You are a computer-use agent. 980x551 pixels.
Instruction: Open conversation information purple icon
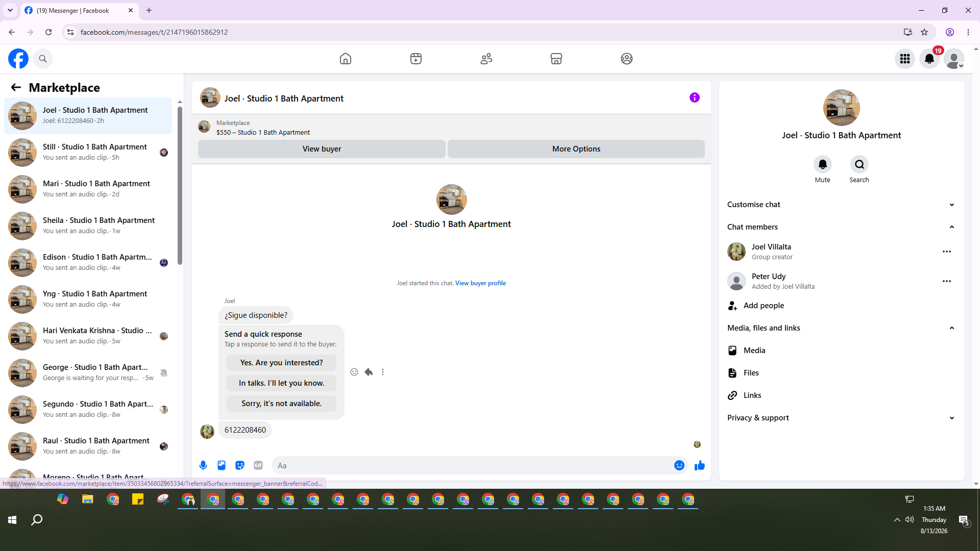[695, 97]
